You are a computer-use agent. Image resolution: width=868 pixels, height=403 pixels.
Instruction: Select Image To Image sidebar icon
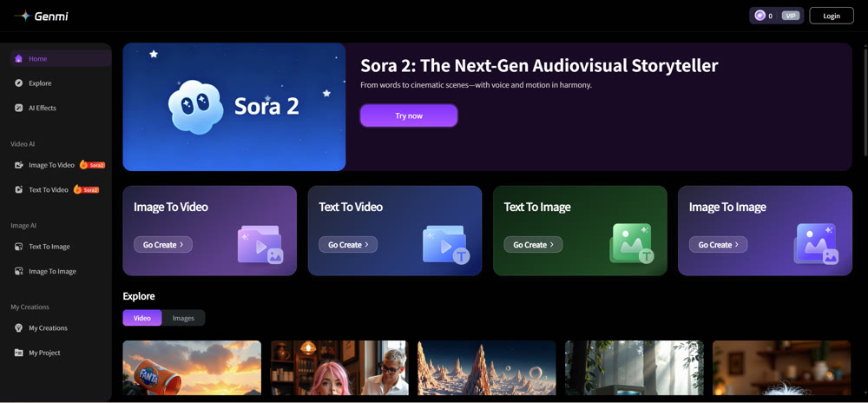(x=19, y=271)
